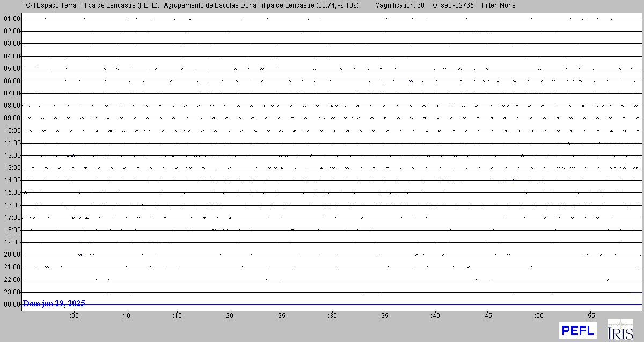Click the :45 minute axis tick label
The height and width of the screenshot is (342, 644).
click(487, 316)
